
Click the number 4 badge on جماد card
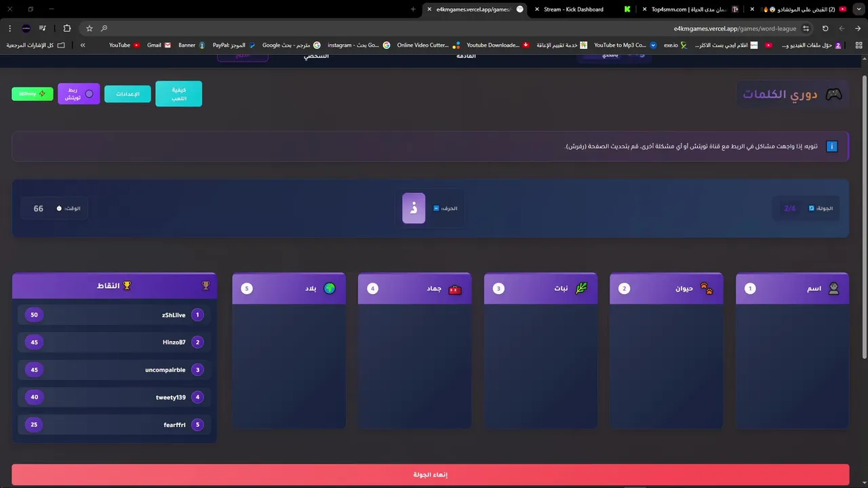coord(372,289)
